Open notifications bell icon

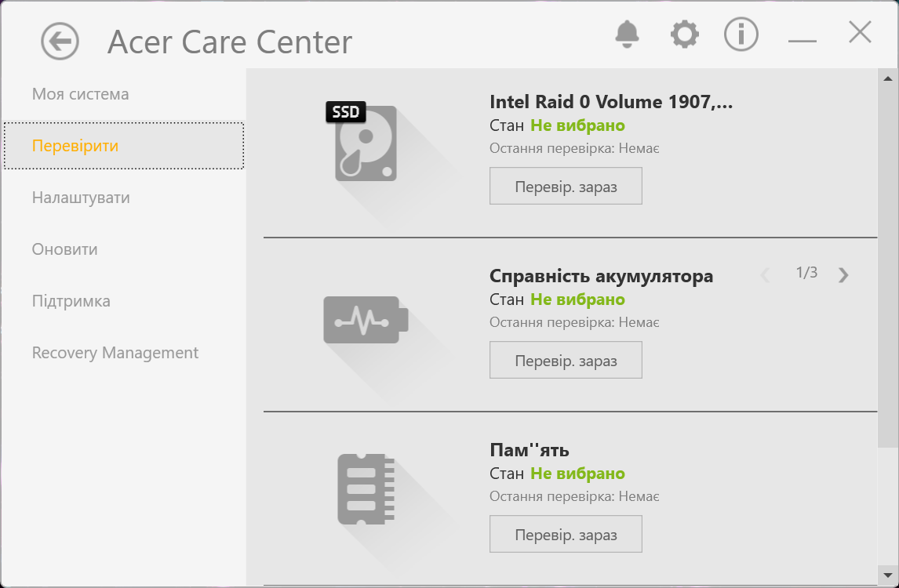point(627,34)
